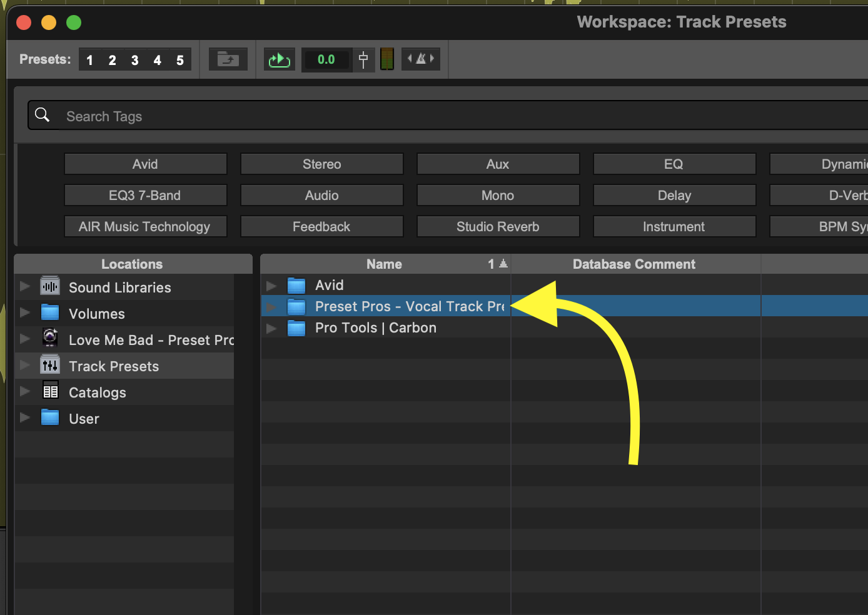This screenshot has width=868, height=615.
Task: Click the Track Presets mixer icon
Action: (50, 364)
